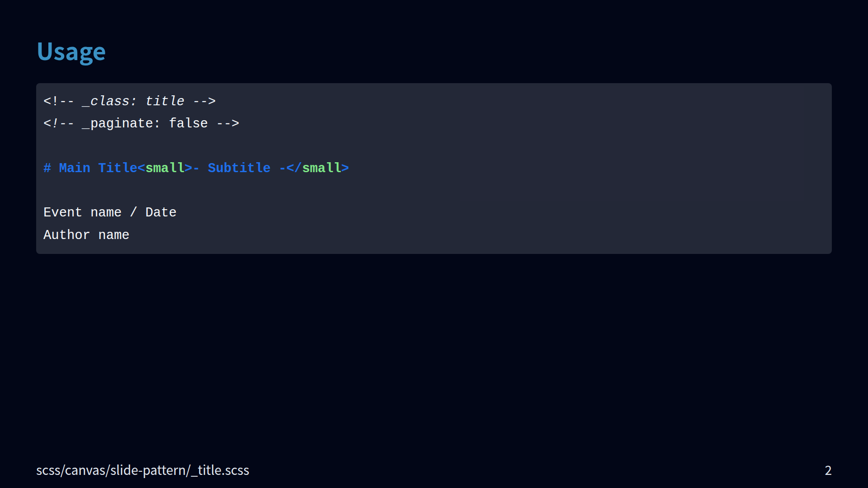868x488 pixels.
Task: Click the closing arrow of paginate comment
Action: pos(228,123)
